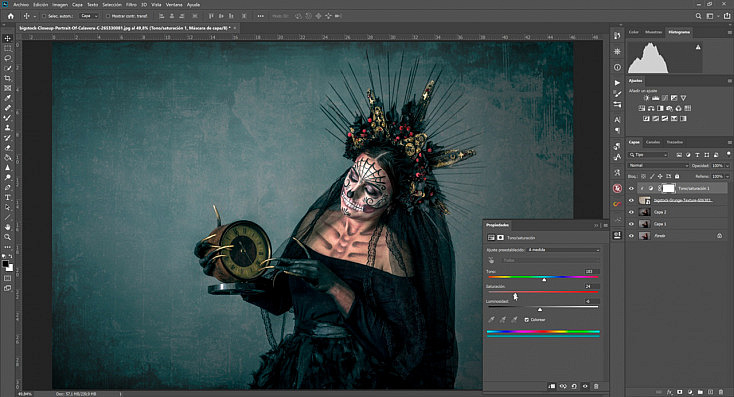Enable Mostrar contr. transf. checkbox
Image resolution: width=734 pixels, height=397 pixels.
pyautogui.click(x=108, y=16)
